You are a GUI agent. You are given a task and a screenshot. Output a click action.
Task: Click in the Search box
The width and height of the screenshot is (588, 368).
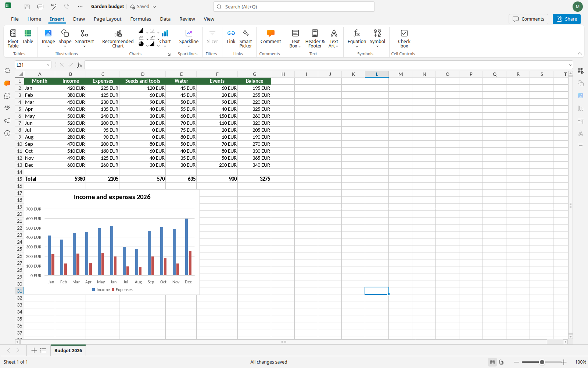click(x=294, y=7)
